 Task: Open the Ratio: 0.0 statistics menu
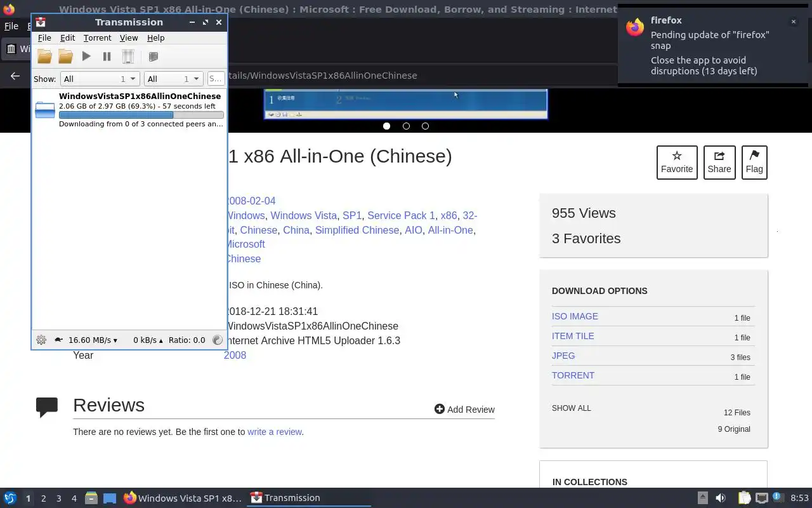point(187,340)
